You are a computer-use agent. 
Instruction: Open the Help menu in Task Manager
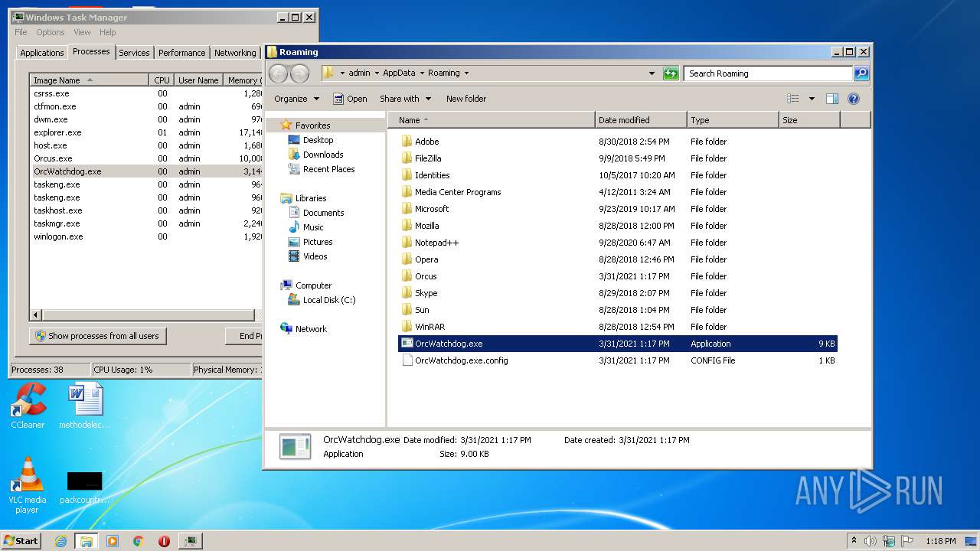click(x=108, y=32)
